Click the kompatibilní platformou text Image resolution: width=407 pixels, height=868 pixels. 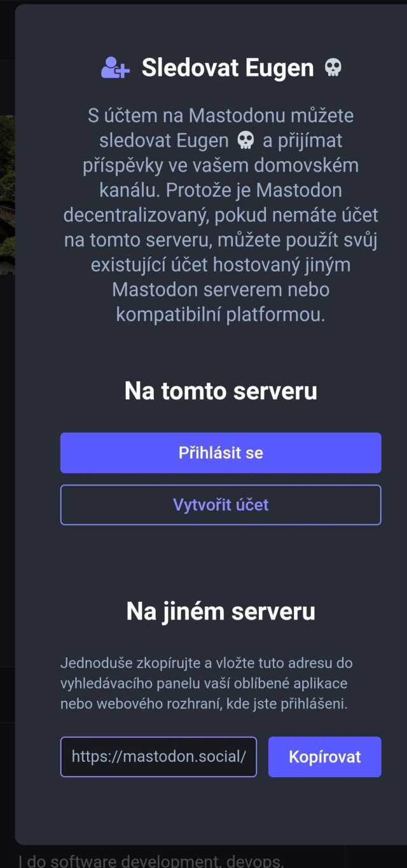click(221, 315)
